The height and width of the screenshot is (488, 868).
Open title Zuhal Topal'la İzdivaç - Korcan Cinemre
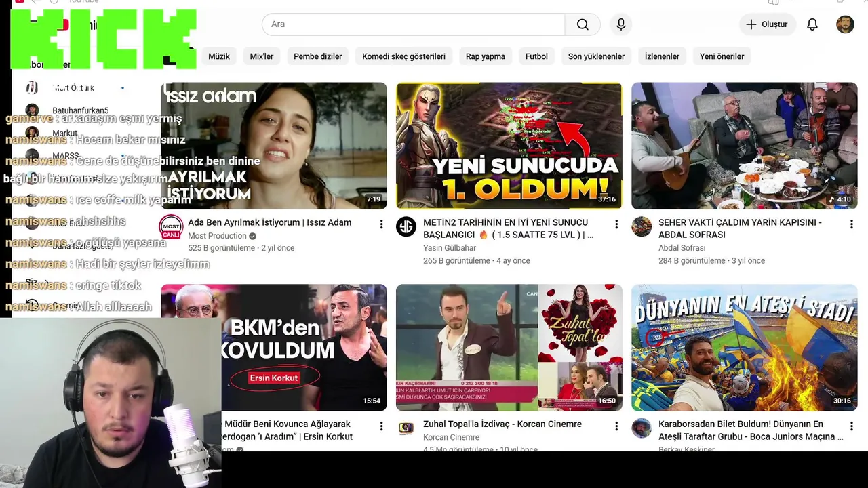502,424
